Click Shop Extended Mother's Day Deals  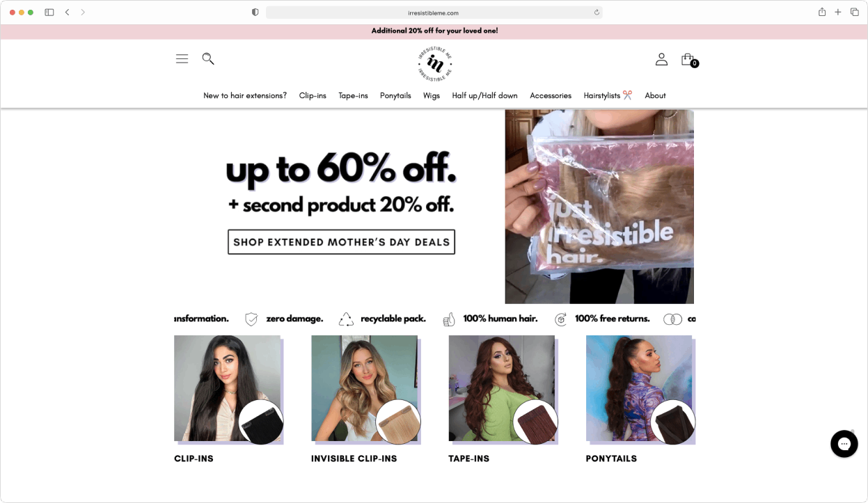pyautogui.click(x=341, y=242)
